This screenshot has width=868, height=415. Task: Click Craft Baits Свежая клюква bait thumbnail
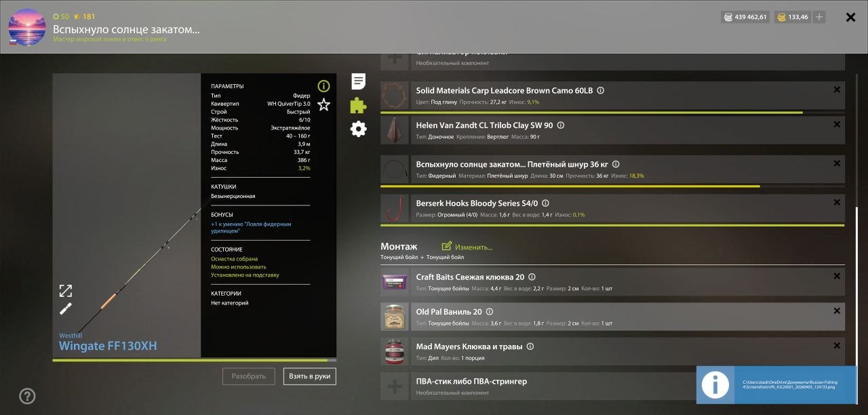pos(394,282)
